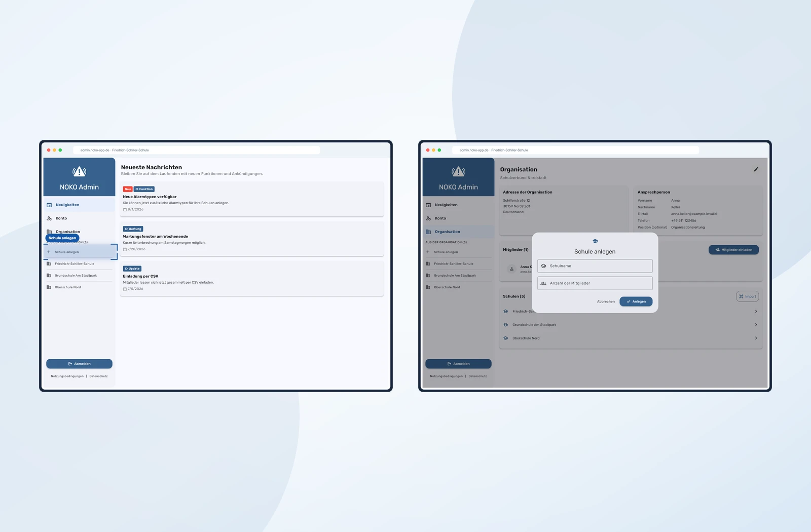Viewport: 811px width, 532px height.
Task: Click the phone number +49 511 123456
Action: [x=684, y=220]
